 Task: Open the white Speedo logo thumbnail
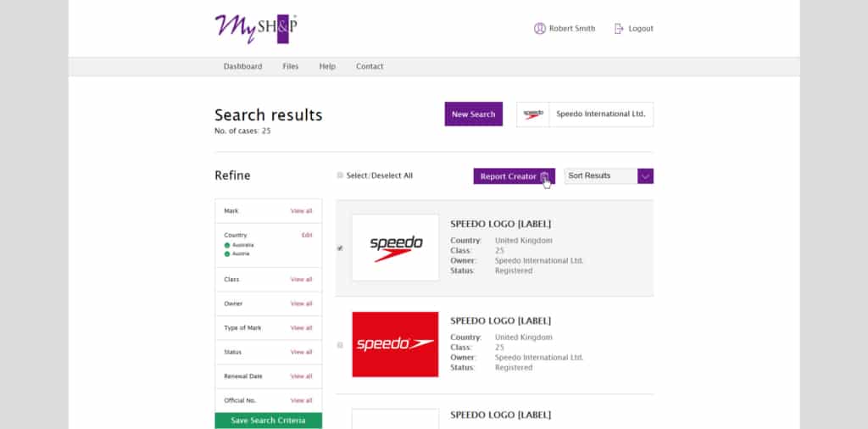coord(395,248)
